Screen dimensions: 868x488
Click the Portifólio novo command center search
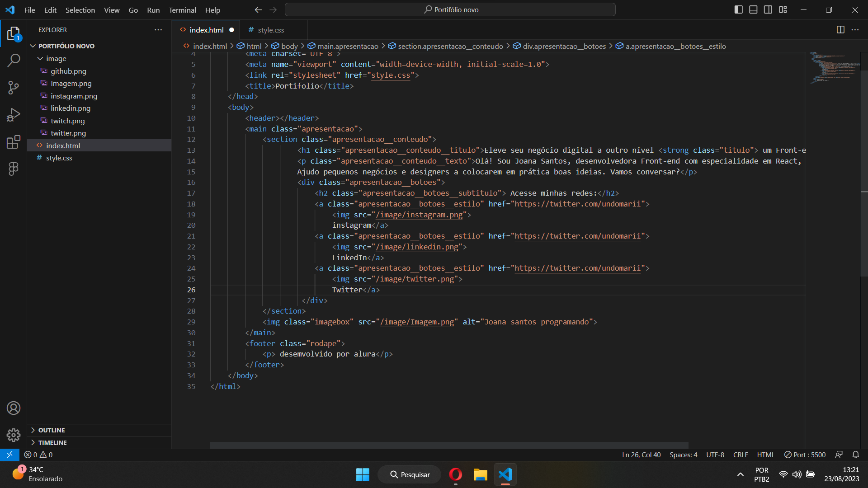pos(450,9)
